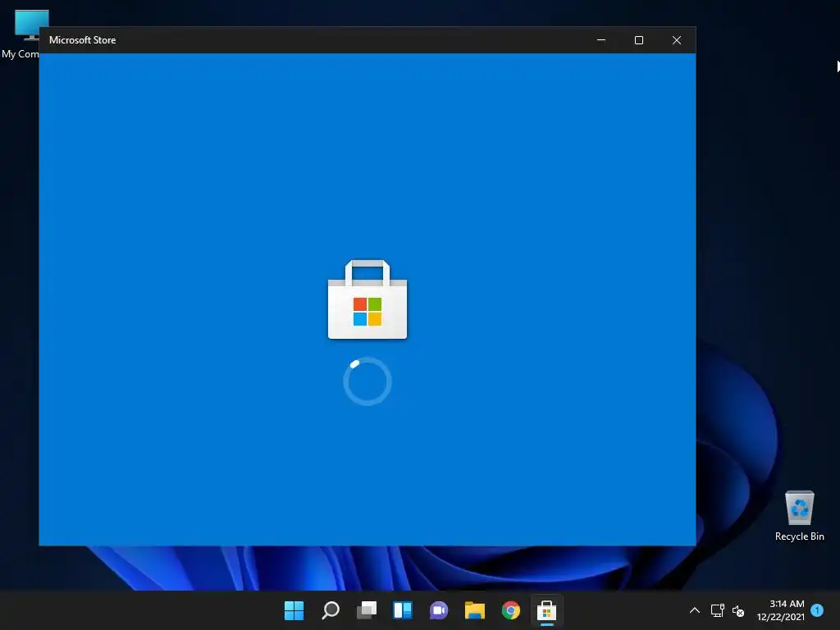Open the Widgets panel icon
840x630 pixels.
402,610
